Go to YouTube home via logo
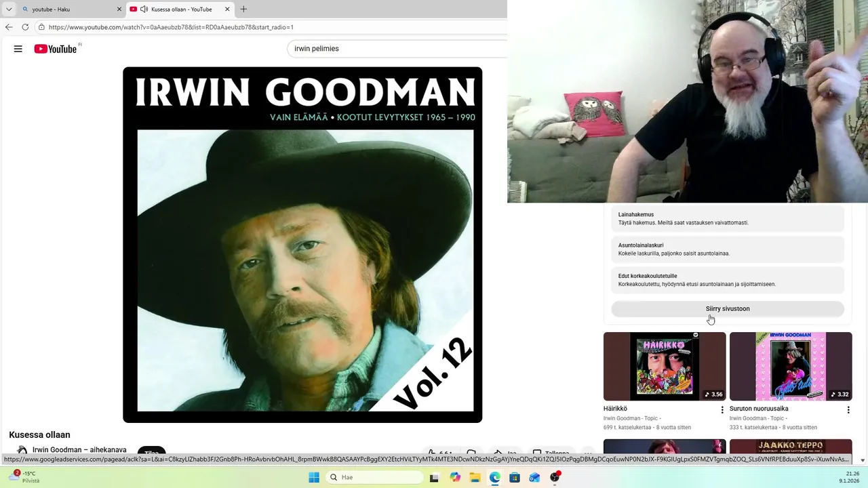The image size is (868, 488). pos(56,49)
